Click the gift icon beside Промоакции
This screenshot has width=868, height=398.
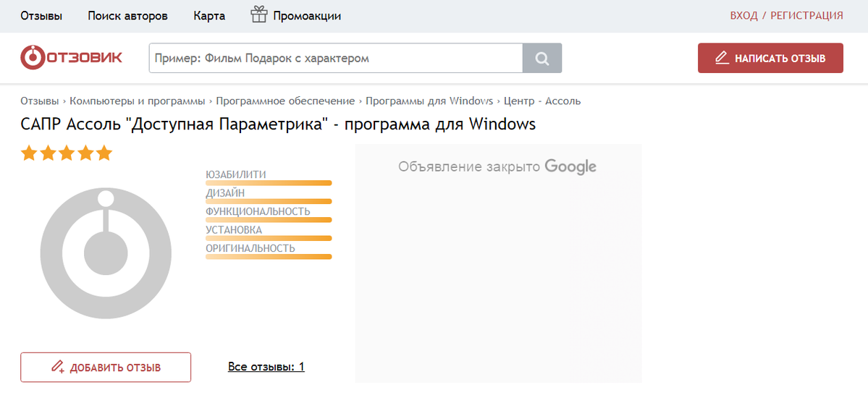pos(259,14)
